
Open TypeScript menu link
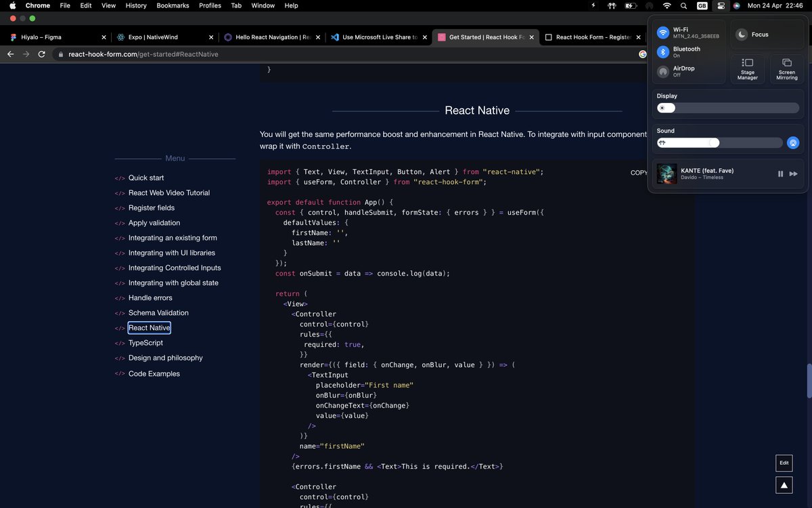145,343
